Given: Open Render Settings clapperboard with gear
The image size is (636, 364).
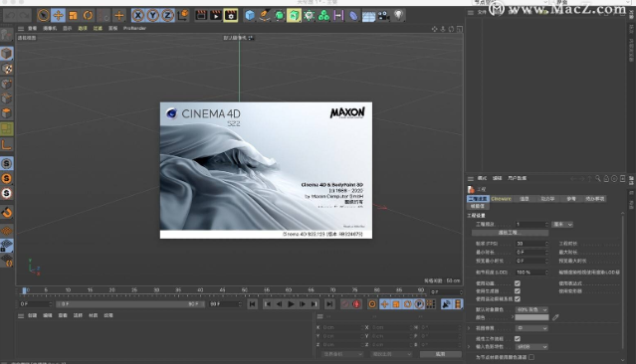Looking at the screenshot, I should pos(230,15).
